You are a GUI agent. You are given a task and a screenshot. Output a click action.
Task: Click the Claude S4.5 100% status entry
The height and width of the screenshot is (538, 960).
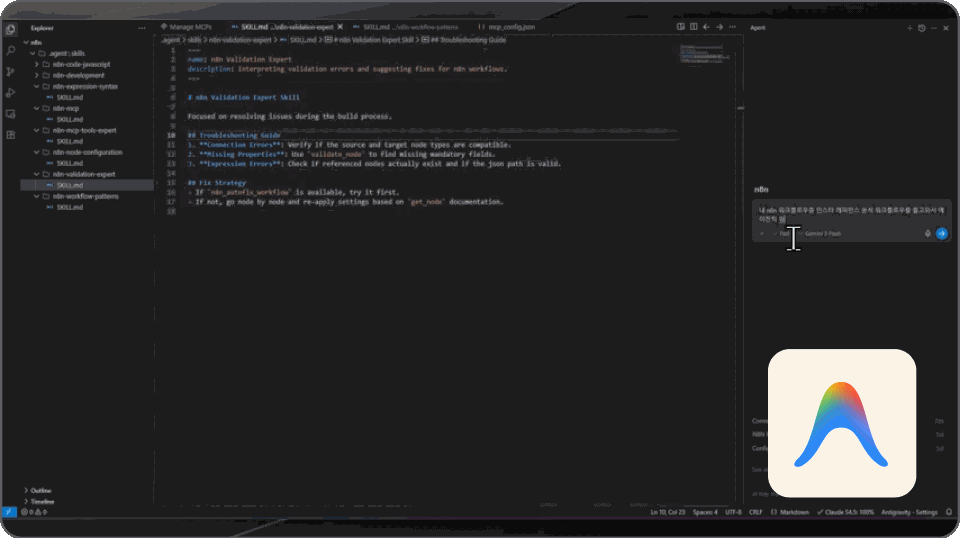click(x=846, y=512)
